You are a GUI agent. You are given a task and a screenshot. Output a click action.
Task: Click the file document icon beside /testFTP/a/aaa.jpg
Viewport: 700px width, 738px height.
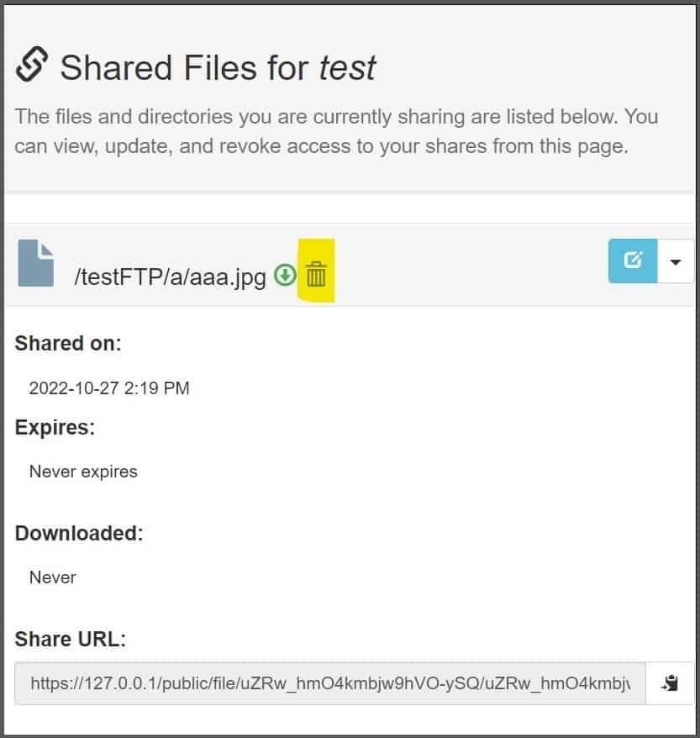tap(36, 263)
